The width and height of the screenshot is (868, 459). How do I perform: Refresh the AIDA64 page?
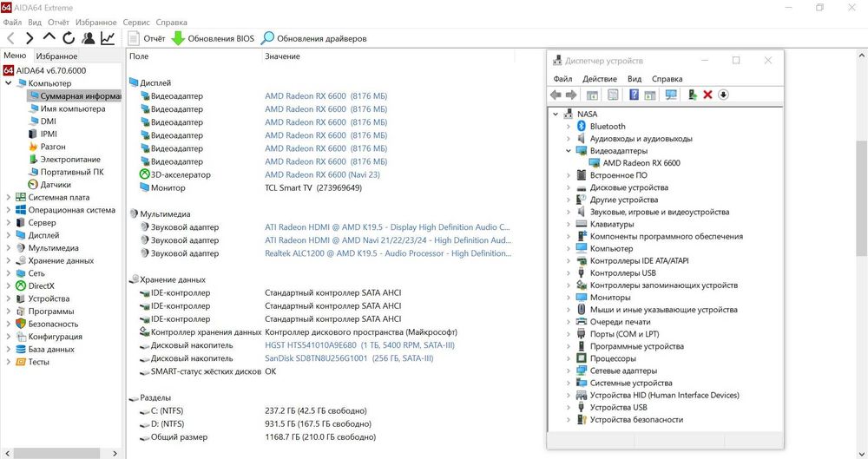69,38
